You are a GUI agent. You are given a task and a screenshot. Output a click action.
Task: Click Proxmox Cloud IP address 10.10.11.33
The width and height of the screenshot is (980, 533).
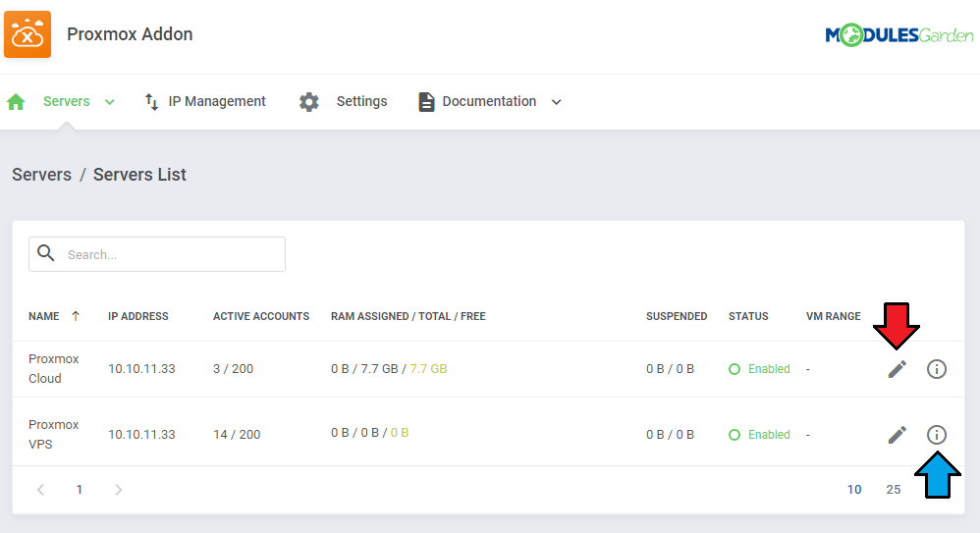[x=141, y=369]
